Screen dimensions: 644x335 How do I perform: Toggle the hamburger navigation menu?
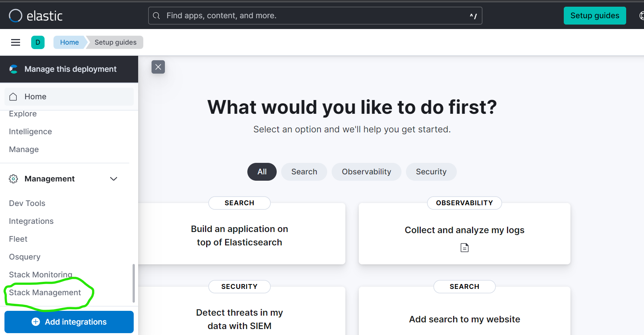tap(16, 42)
